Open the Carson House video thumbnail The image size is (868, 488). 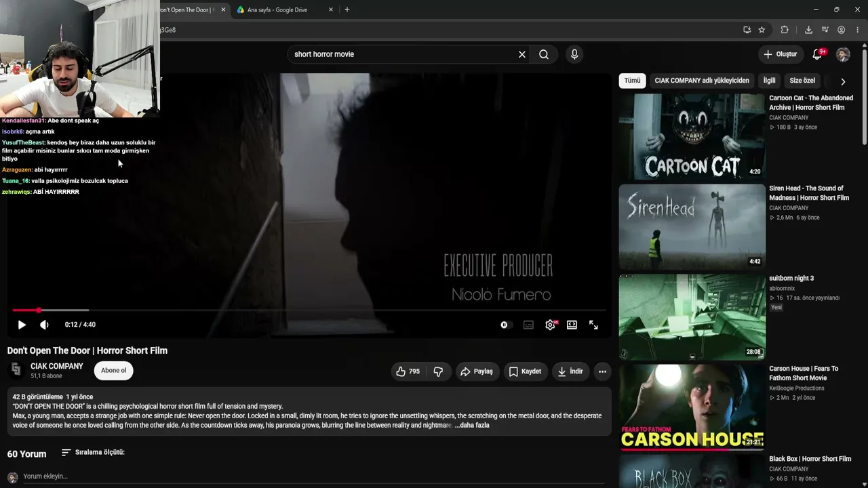point(692,407)
